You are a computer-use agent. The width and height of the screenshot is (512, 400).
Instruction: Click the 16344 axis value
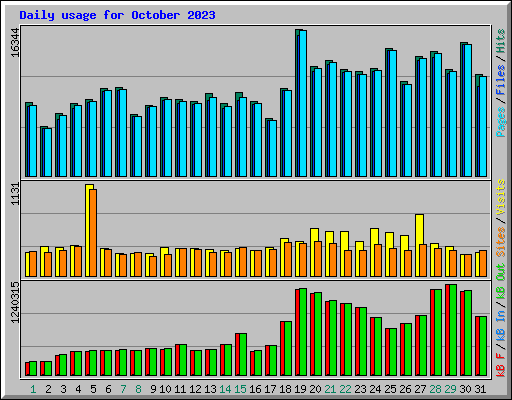pos(15,43)
